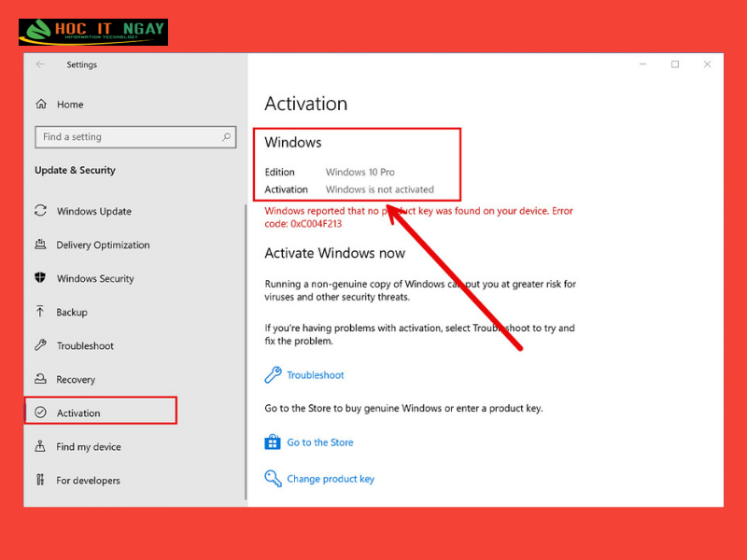Click the Delivery Optimization icon

tap(40, 245)
